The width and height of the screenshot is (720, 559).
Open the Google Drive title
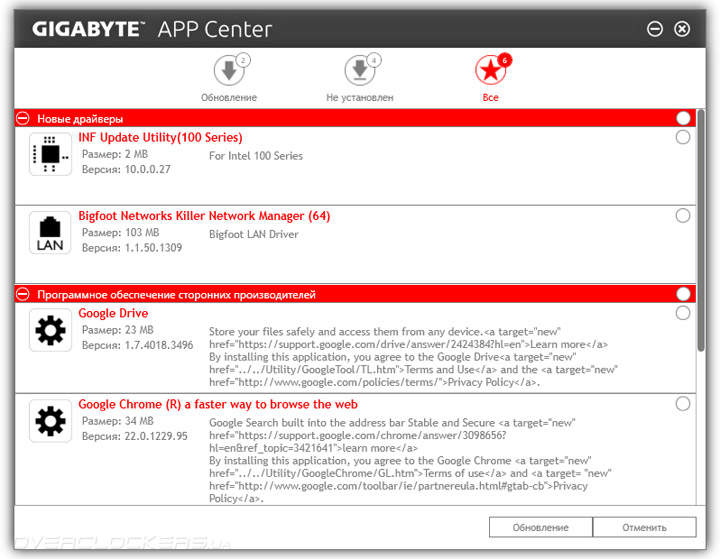[x=113, y=313]
